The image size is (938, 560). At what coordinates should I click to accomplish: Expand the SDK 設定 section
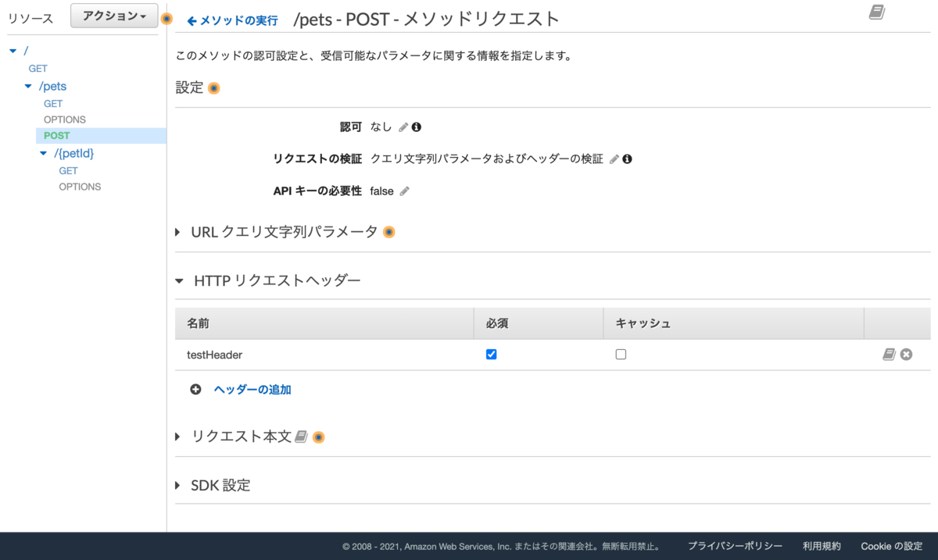(x=178, y=486)
